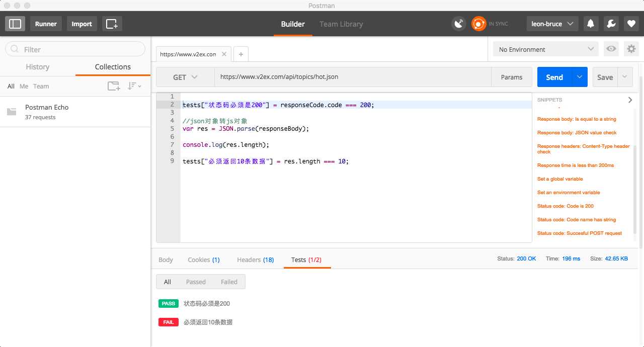
Task: Open the No Environment dropdown
Action: coord(546,49)
